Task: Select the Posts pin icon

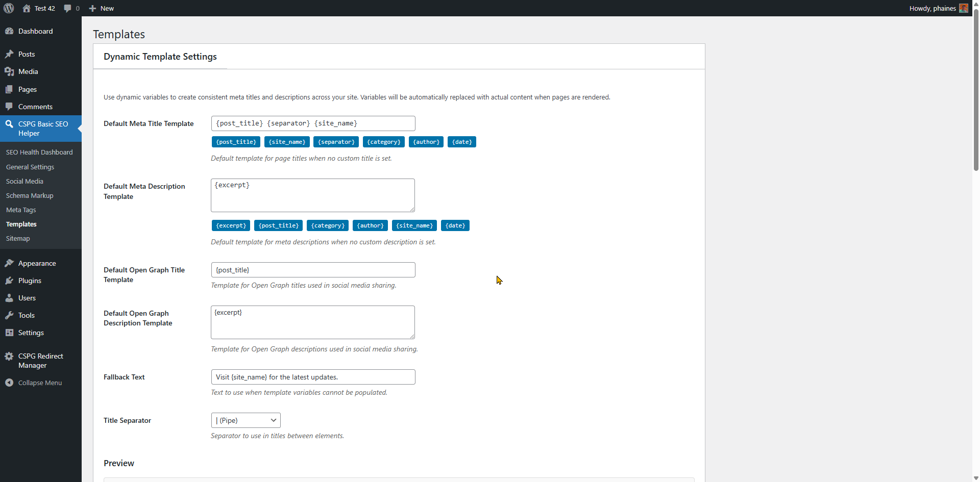Action: 9,54
